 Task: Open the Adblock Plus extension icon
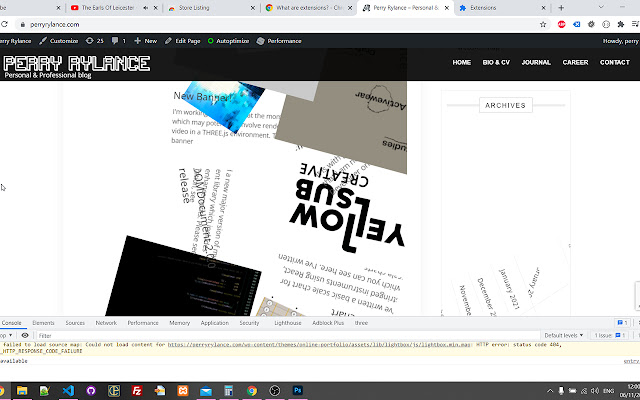(562, 24)
